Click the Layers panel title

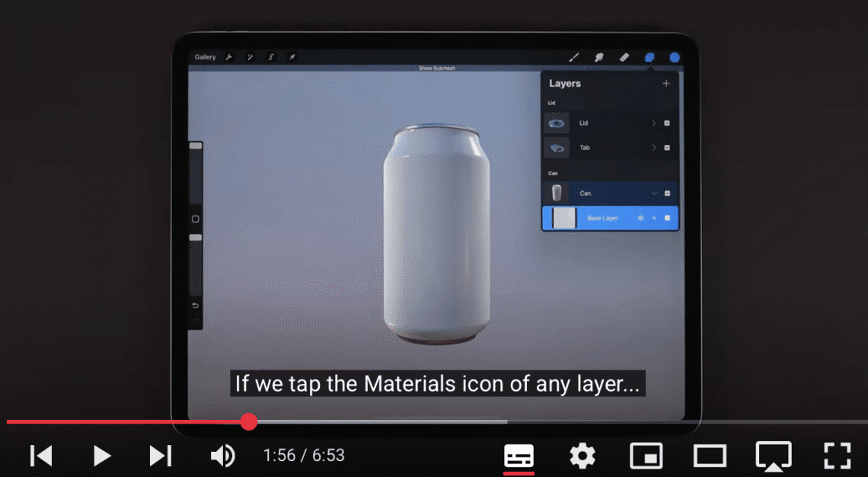point(565,84)
